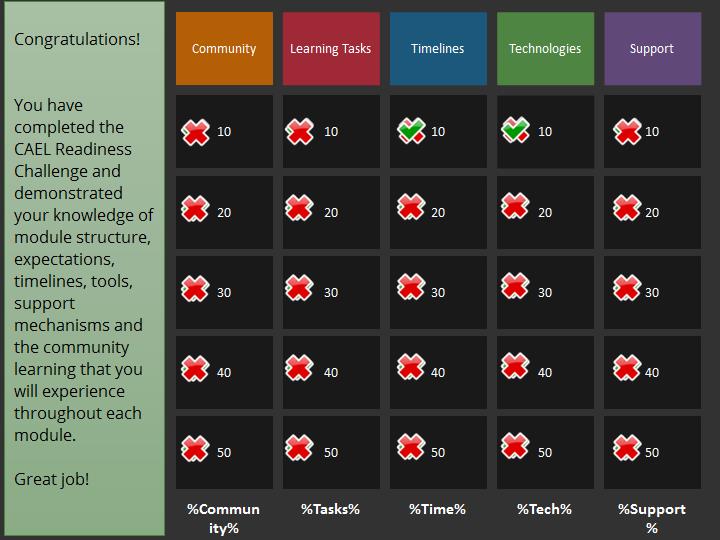Click the red X on Technologies 40
The width and height of the screenshot is (720, 540).
point(515,366)
